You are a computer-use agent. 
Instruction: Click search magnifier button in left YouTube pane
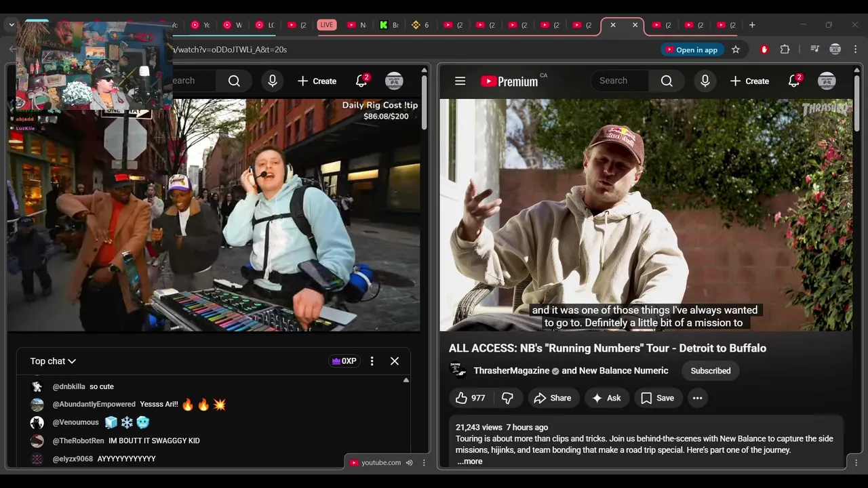pyautogui.click(x=234, y=81)
